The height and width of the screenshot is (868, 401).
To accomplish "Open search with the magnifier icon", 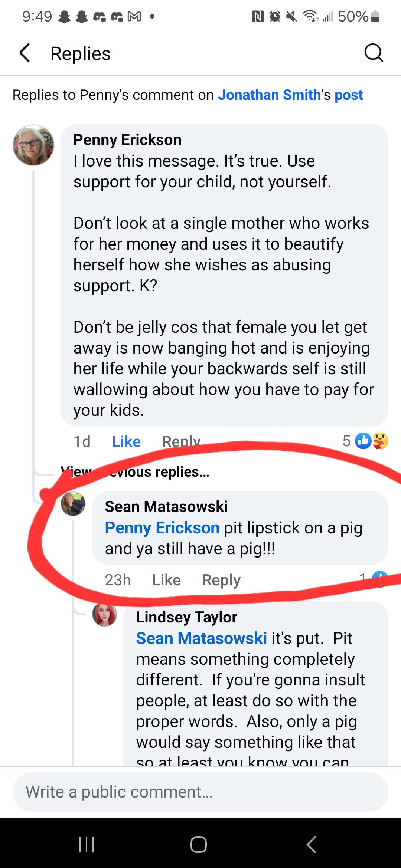I will [373, 53].
